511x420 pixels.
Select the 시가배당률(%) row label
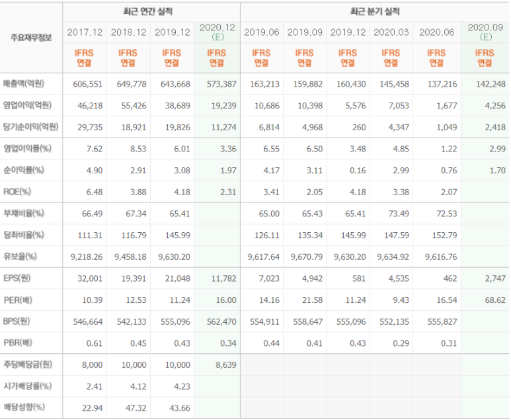(x=27, y=386)
